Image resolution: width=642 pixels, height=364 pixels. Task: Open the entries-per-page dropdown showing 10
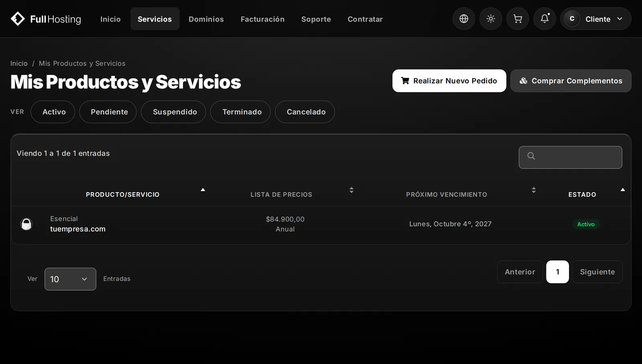tap(70, 279)
